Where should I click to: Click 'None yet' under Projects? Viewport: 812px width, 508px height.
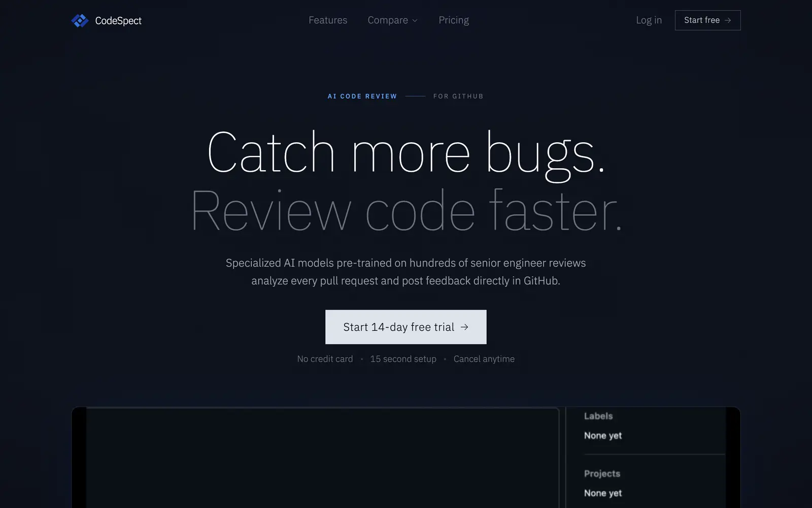tap(603, 493)
